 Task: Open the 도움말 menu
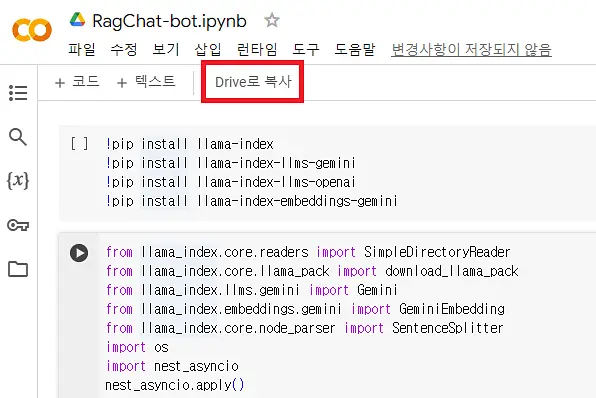click(355, 49)
